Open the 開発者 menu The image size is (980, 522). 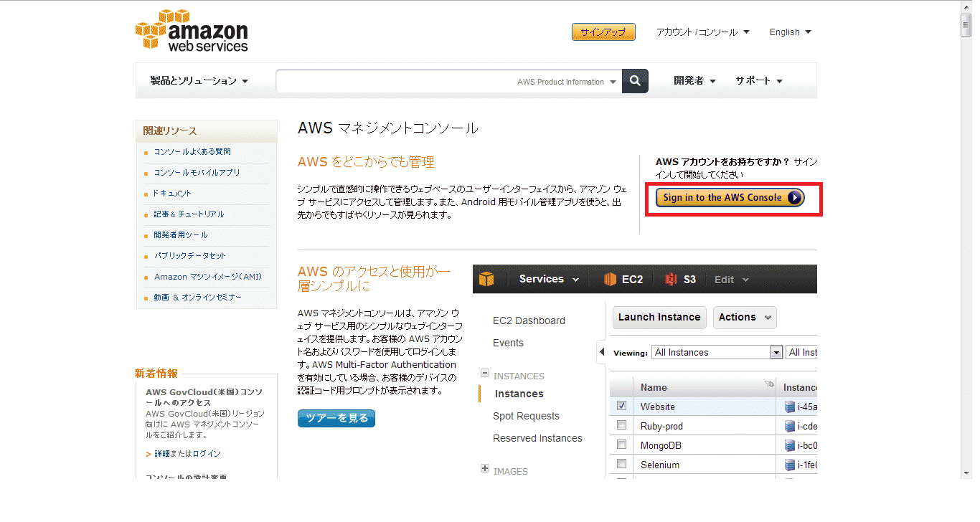coord(694,81)
